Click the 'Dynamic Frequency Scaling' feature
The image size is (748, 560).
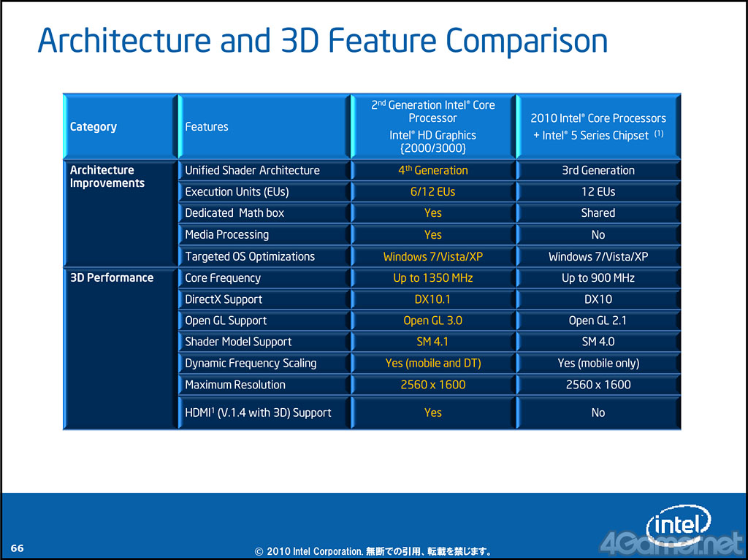pyautogui.click(x=251, y=364)
